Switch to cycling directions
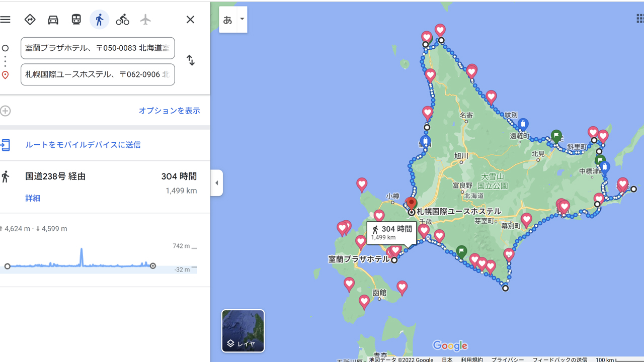The image size is (644, 362). click(x=122, y=20)
